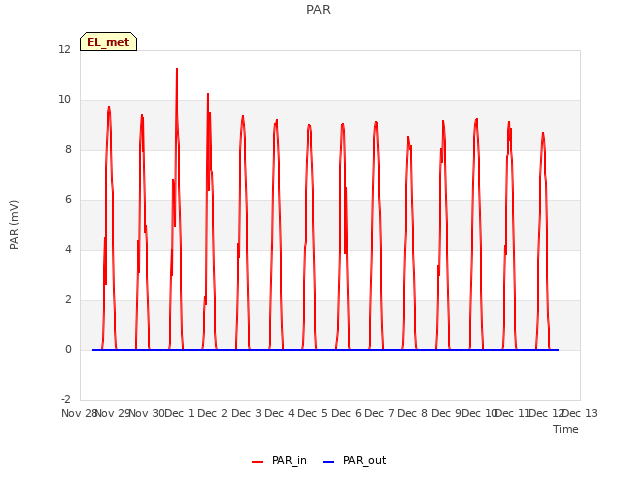Click the Dec 6 x-axis tick label

347,413
